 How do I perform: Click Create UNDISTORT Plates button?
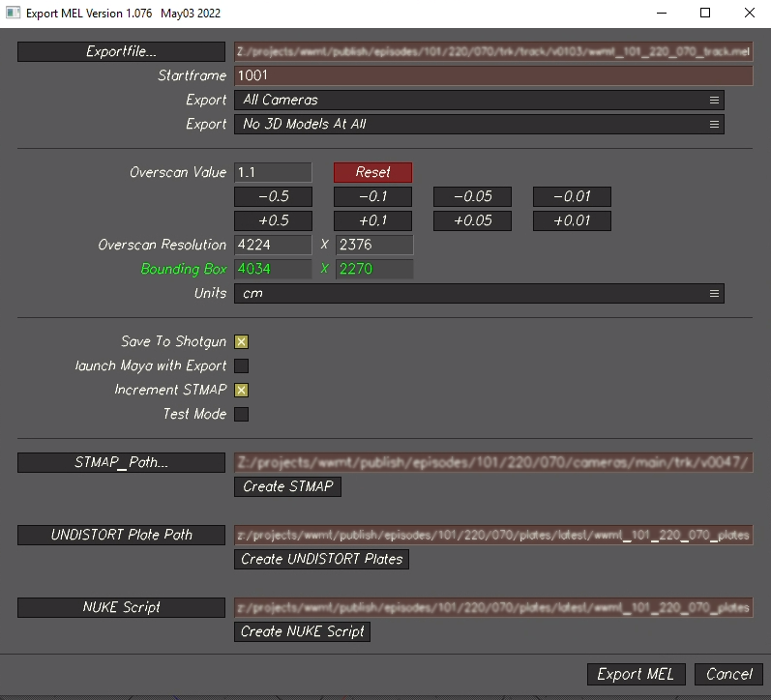(321, 559)
